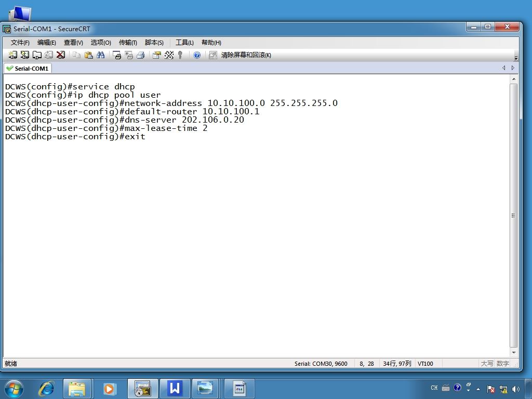Click the Action Center flag icon
532x399 pixels.
(x=491, y=389)
